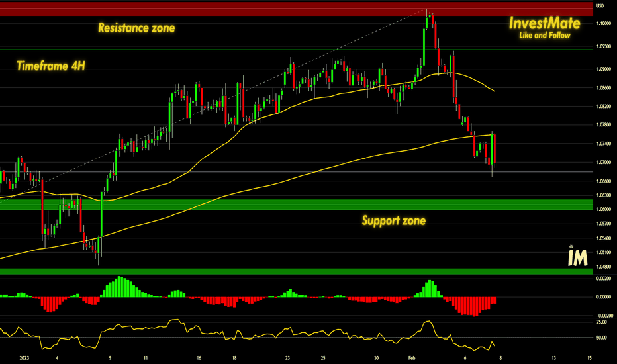Select the green support zone band near 1.06000
The height and width of the screenshot is (364, 617).
tap(297, 205)
